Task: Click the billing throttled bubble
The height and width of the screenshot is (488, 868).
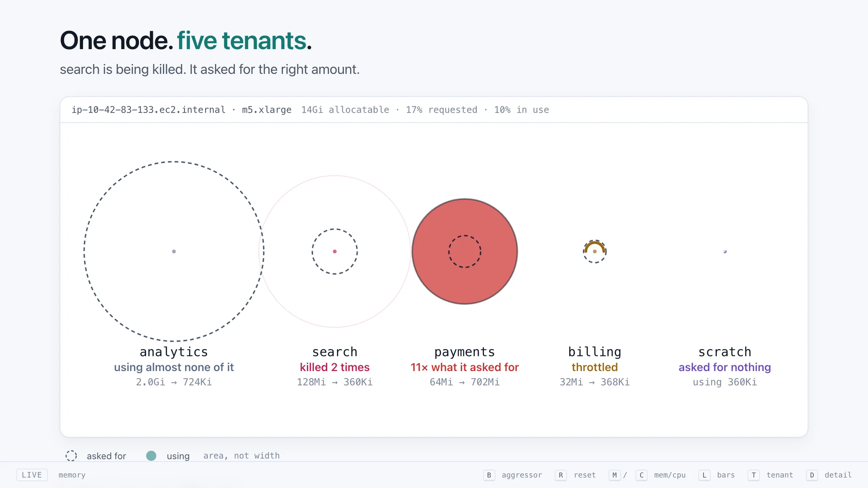Action: 595,251
